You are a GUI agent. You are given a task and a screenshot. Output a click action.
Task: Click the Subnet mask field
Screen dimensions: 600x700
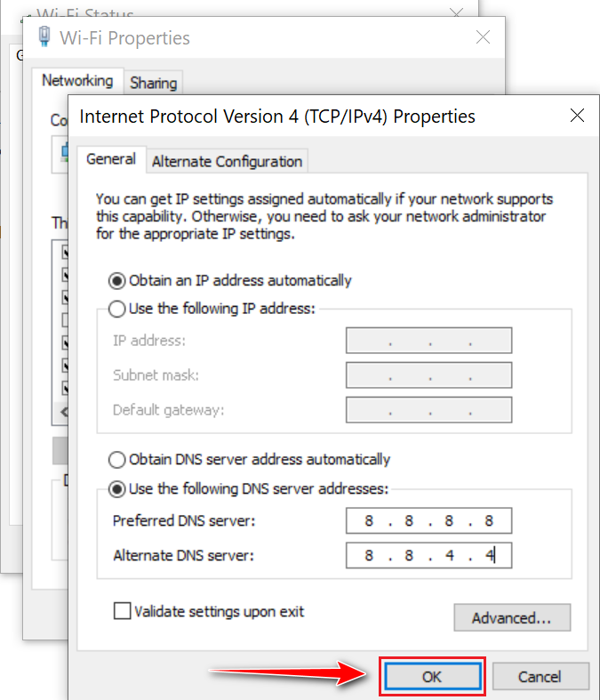click(428, 375)
